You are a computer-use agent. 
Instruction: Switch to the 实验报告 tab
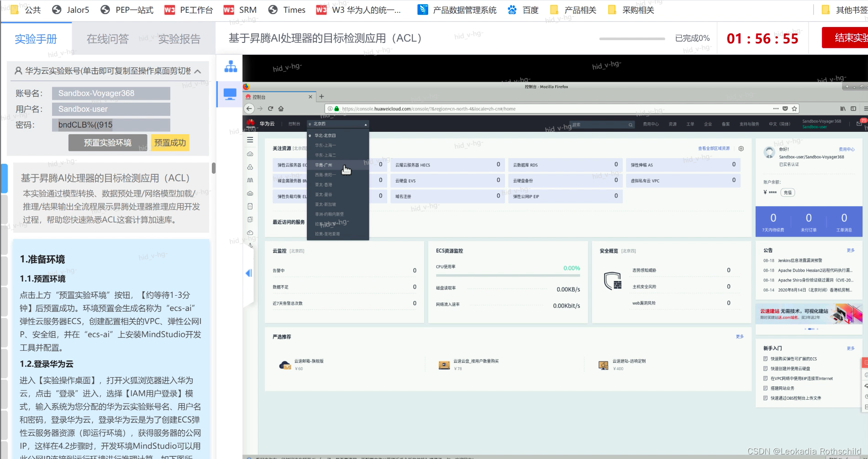tap(179, 39)
